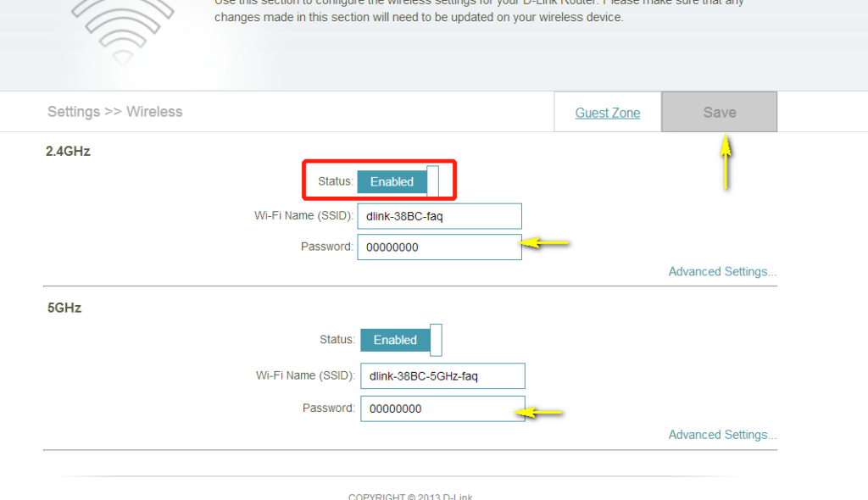Open the Guest Zone link
868x500 pixels.
pyautogui.click(x=607, y=113)
